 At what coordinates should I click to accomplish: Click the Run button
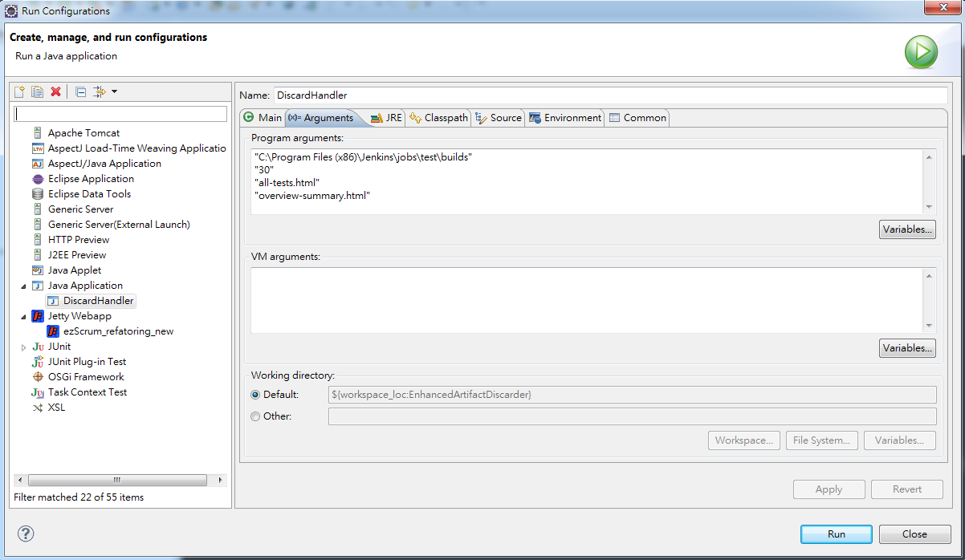click(837, 534)
